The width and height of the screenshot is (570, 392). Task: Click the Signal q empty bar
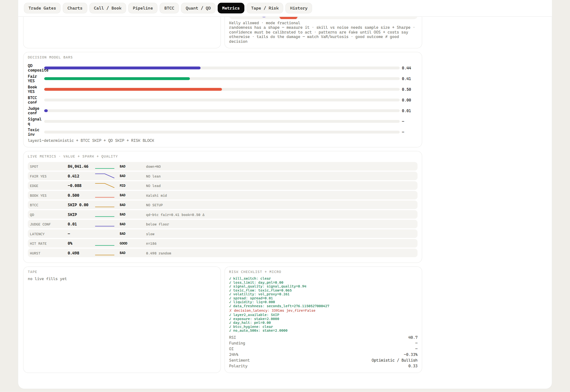pos(222,121)
